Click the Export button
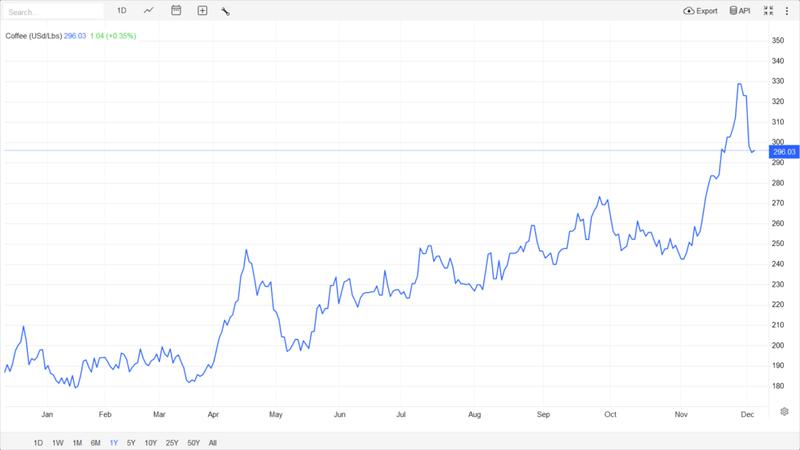 [x=701, y=11]
